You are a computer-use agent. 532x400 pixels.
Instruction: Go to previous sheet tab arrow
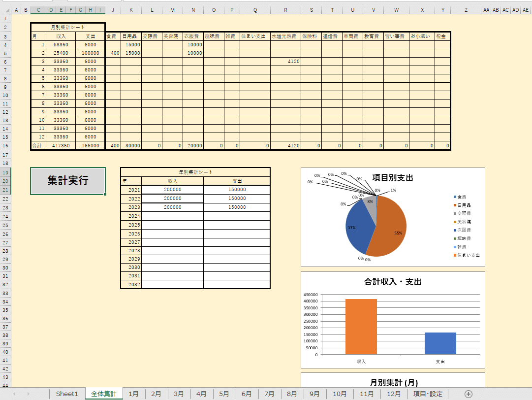click(15, 394)
